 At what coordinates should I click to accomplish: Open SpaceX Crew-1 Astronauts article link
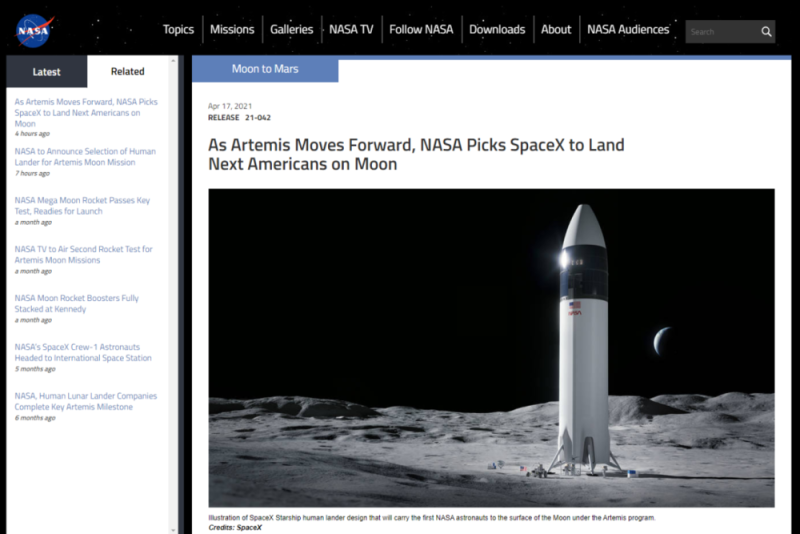pyautogui.click(x=83, y=352)
